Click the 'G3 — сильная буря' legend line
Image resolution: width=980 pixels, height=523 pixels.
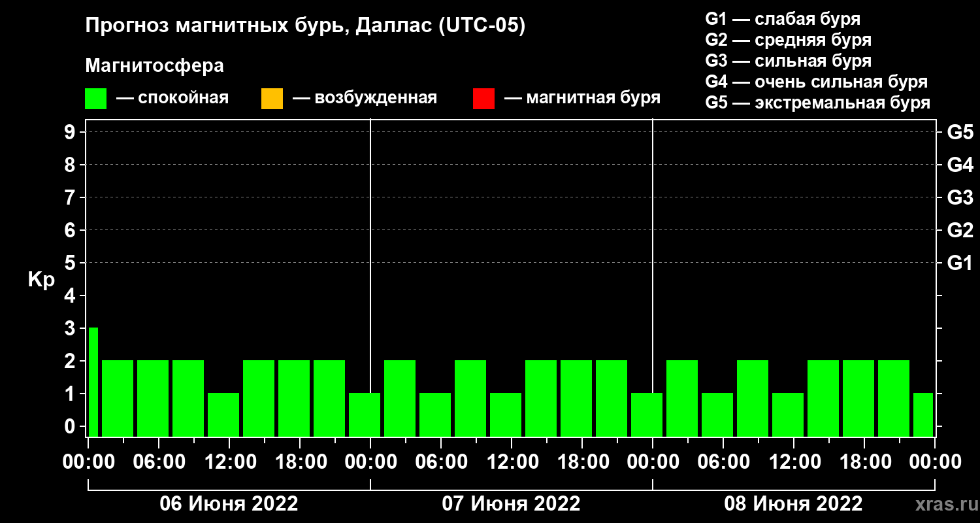(788, 61)
